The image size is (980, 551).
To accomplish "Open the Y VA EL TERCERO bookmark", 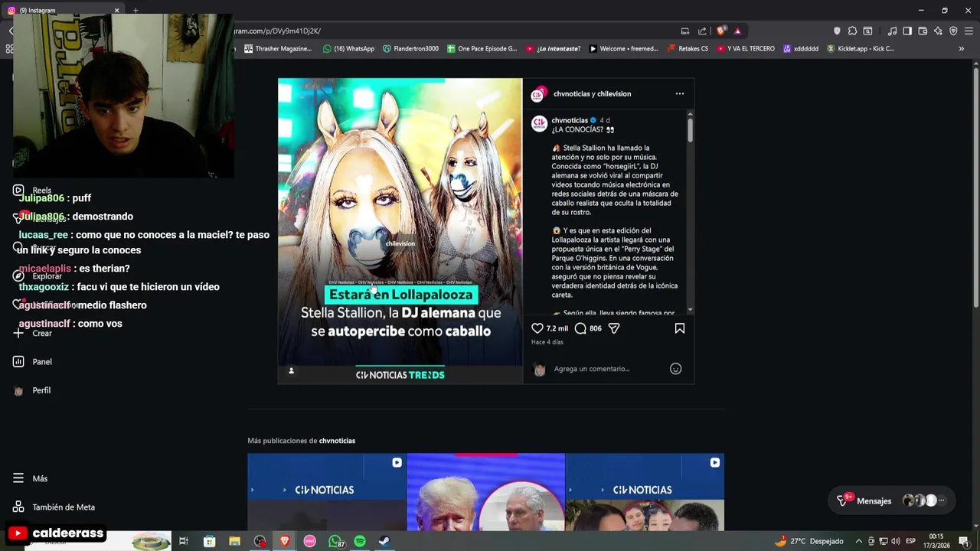I will (x=745, y=49).
